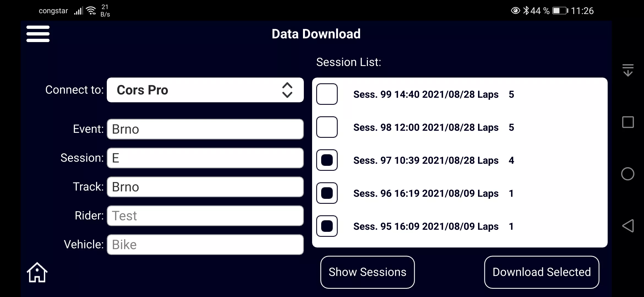
Task: Tap the battery indicator icon
Action: pos(560,11)
